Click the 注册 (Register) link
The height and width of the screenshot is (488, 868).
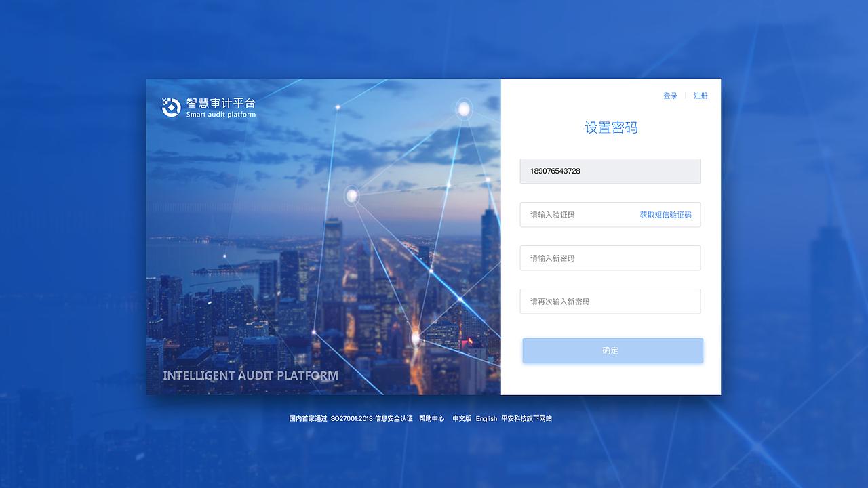coord(701,96)
